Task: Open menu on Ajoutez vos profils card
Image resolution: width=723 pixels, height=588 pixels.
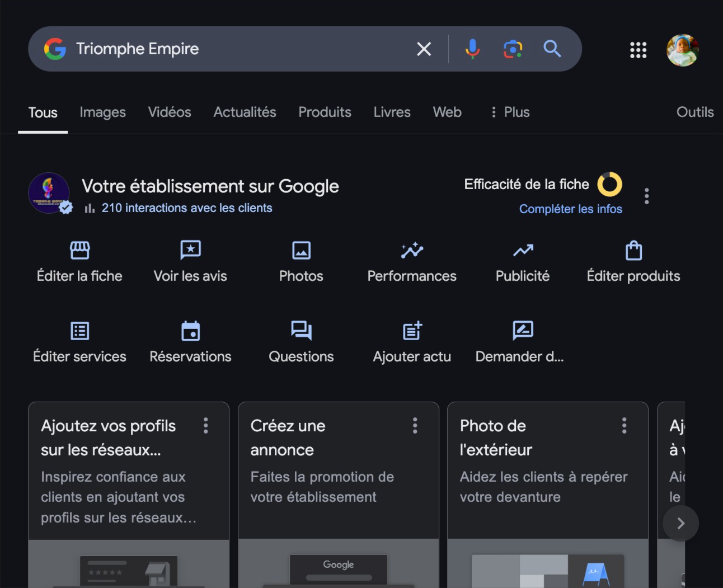Action: click(206, 426)
